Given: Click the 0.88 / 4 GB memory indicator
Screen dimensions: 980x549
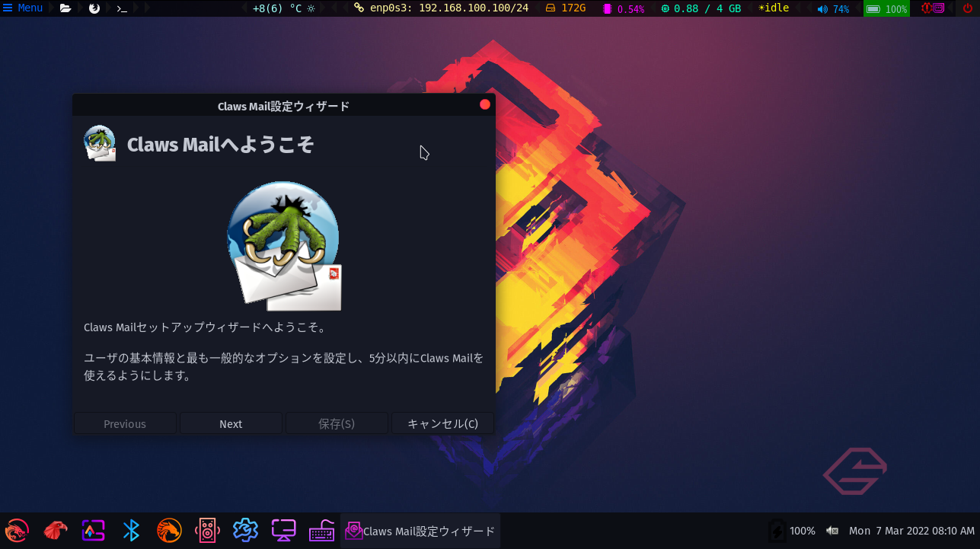Looking at the screenshot, I should 701,8.
